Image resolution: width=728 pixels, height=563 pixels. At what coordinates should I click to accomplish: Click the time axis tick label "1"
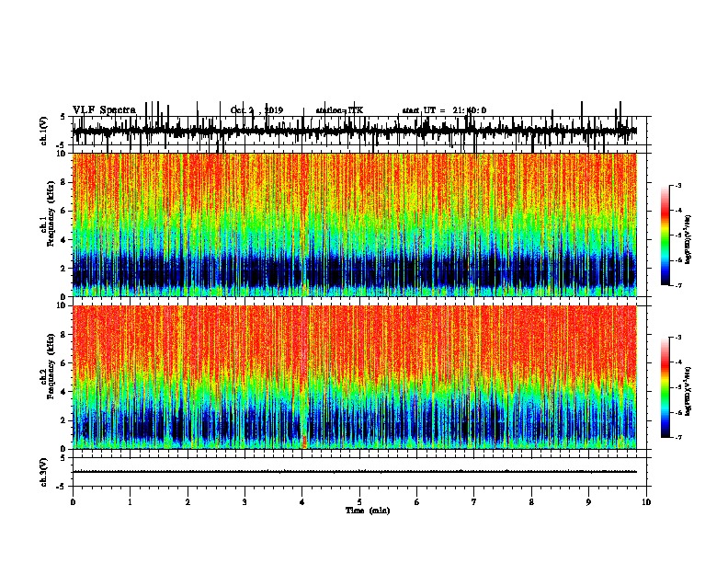130,502
